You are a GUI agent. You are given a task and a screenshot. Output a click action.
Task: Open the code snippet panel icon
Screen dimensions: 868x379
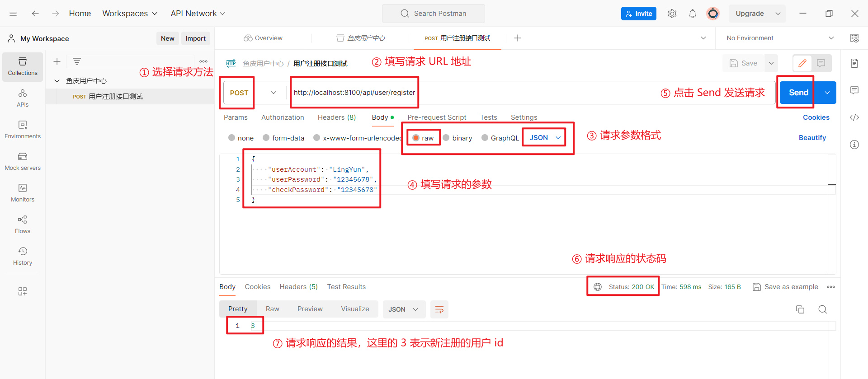coord(854,117)
